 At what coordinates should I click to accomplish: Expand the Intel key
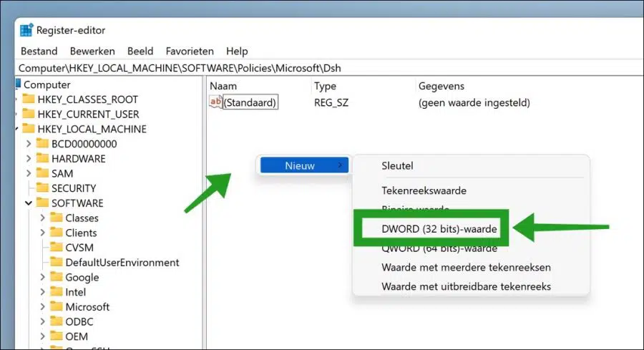[x=42, y=292]
